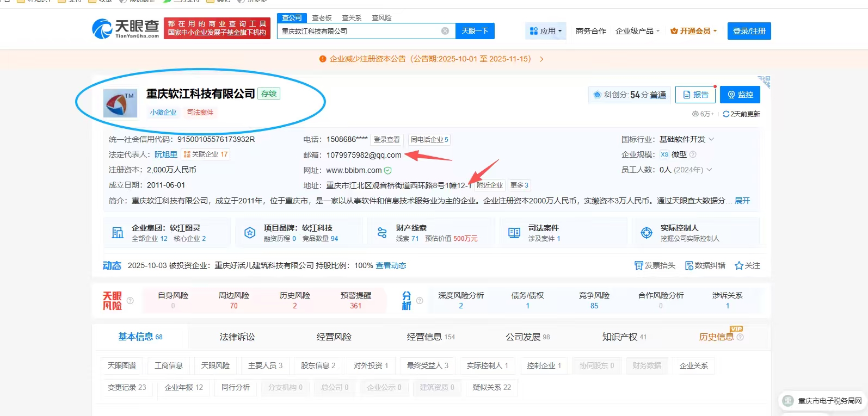Switch to the 基本信息 tab

coord(140,337)
